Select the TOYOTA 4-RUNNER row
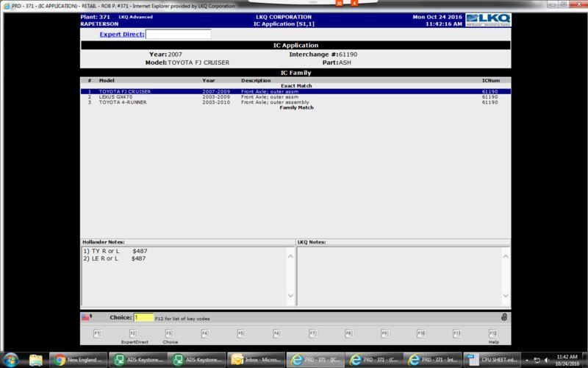 tap(295, 102)
